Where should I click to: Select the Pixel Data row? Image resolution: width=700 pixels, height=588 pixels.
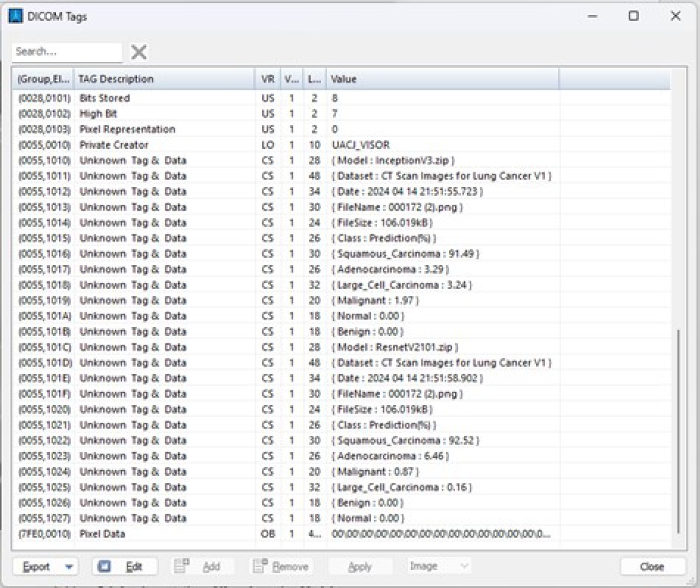(236, 534)
